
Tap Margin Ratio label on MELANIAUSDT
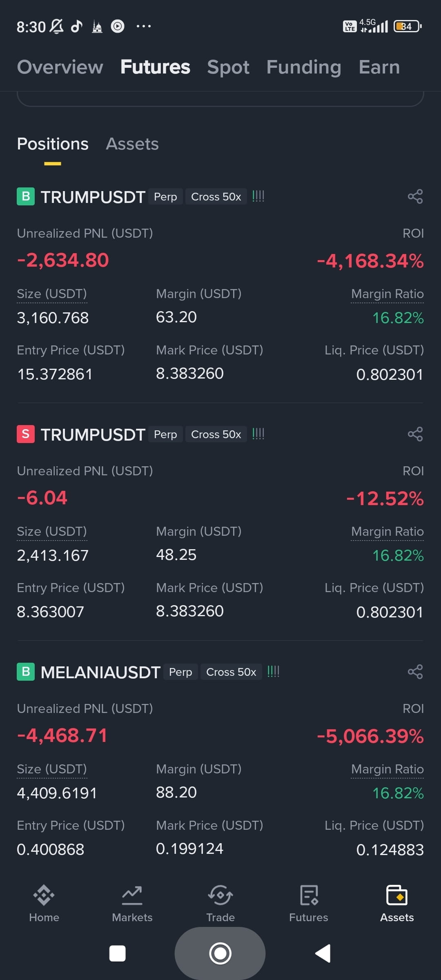[x=388, y=769]
